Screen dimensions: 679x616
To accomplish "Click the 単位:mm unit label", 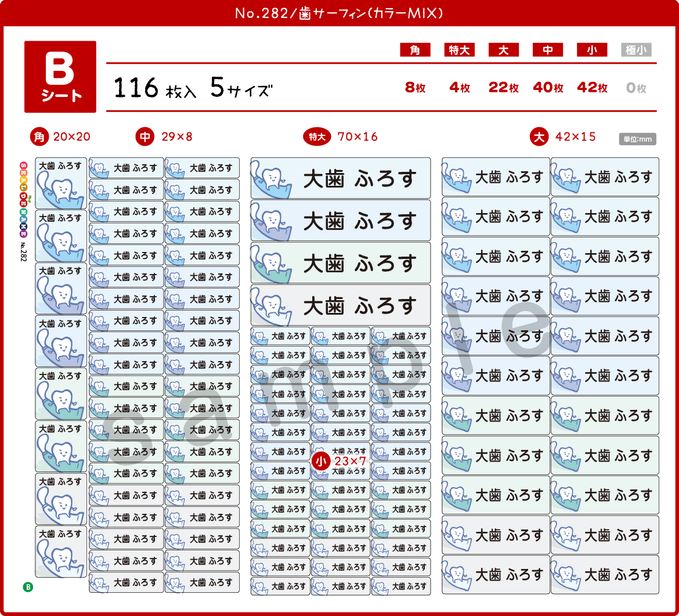I will point(637,139).
